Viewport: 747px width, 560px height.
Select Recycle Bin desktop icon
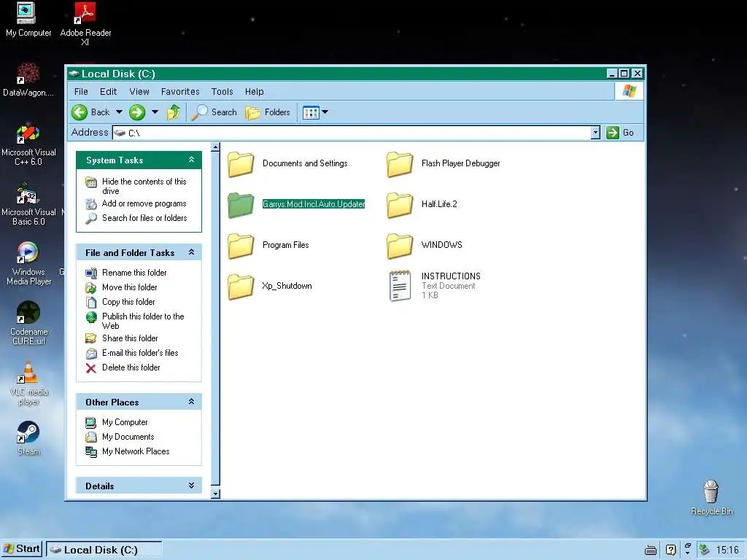711,497
